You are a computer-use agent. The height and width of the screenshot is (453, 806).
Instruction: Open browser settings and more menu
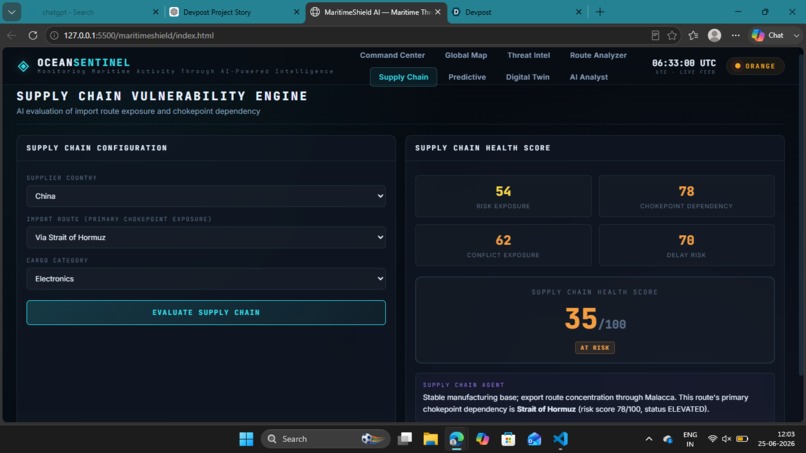tap(736, 35)
